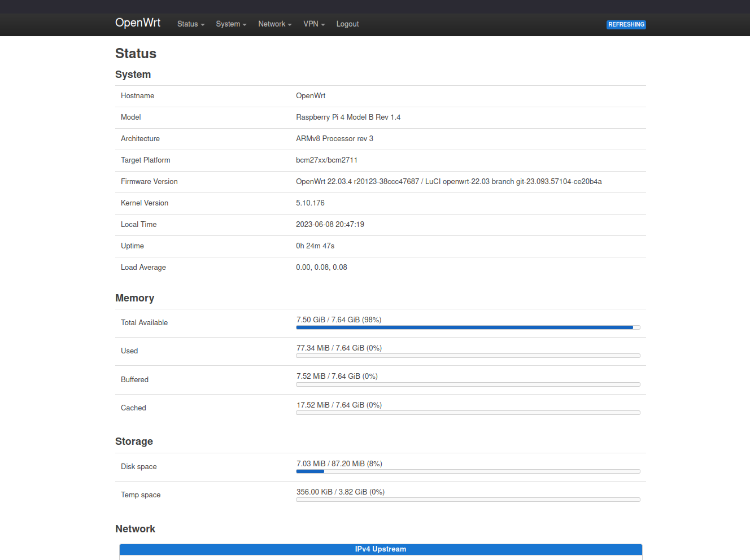Click the Firmware Version value text
750x560 pixels.
[x=449, y=181]
